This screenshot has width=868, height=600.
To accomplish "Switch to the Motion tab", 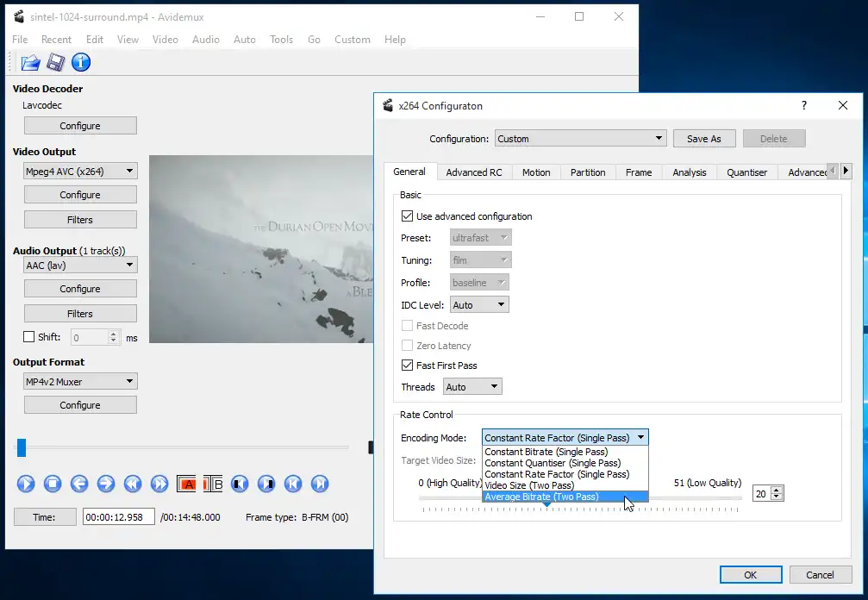I will coord(535,172).
